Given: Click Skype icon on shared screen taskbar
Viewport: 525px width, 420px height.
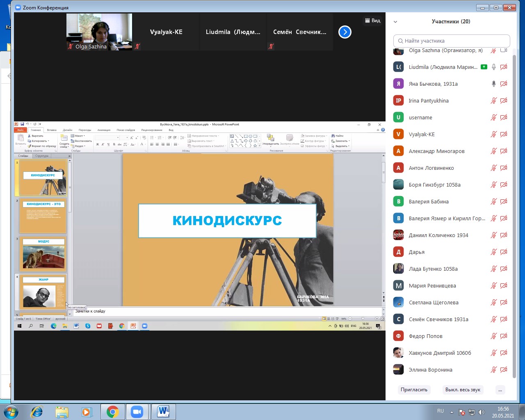Looking at the screenshot, I should click(88, 326).
